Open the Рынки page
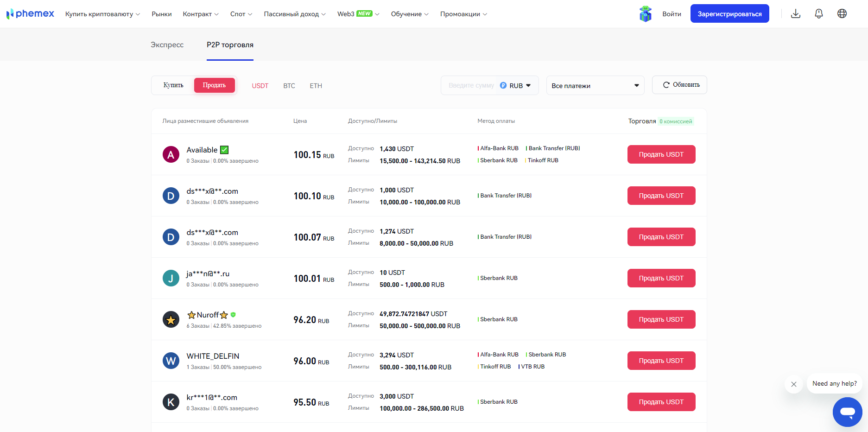This screenshot has width=868, height=432. [x=162, y=14]
